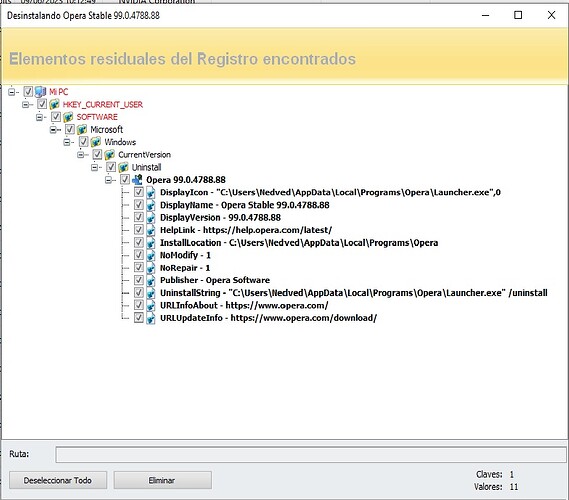Click the CurrentVersion registry key icon
569x500 pixels.
110,155
